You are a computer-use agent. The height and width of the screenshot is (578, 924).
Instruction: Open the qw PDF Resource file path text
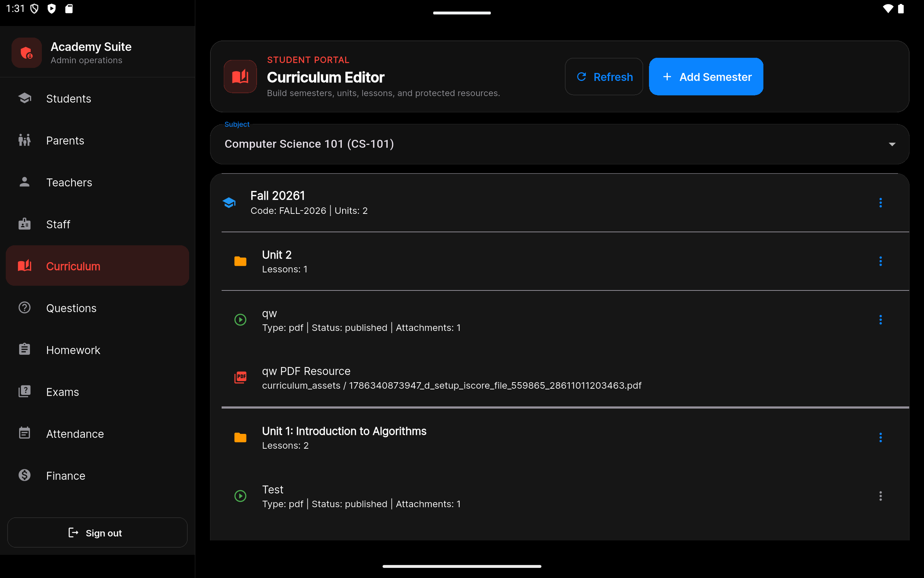(x=452, y=385)
